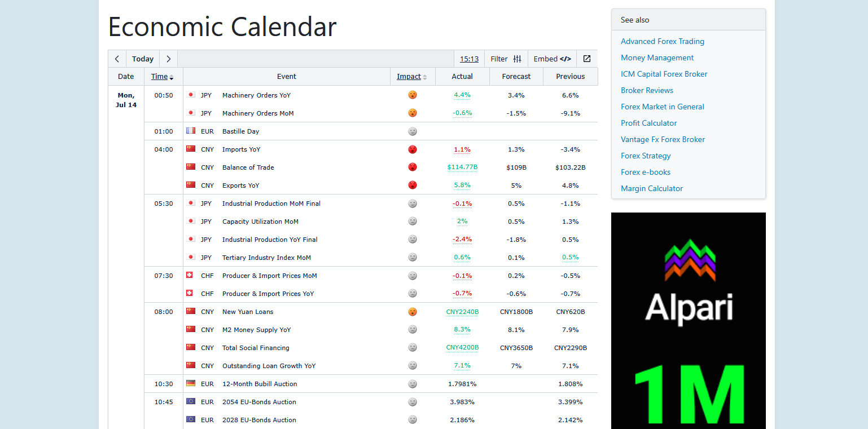The height and width of the screenshot is (429, 868).
Task: Click impact icon for Bastille Day
Action: pyautogui.click(x=413, y=131)
